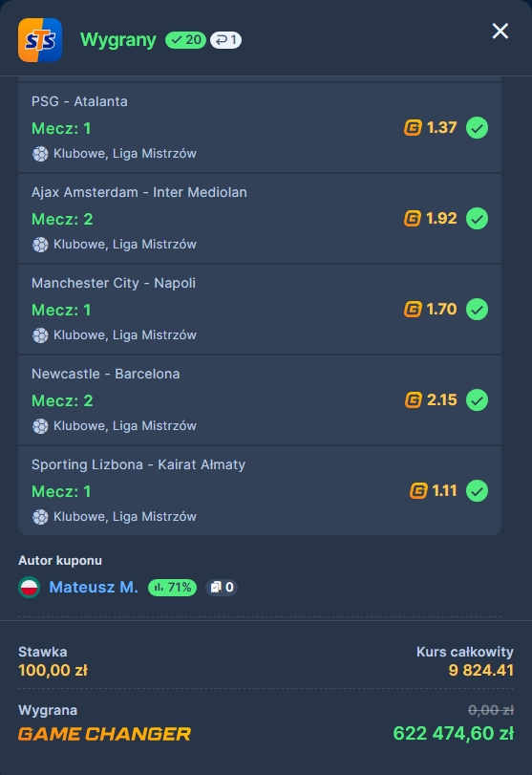Click the Game Changer icon beside odds 1.92
Screen dimensions: 532x775
413,219
